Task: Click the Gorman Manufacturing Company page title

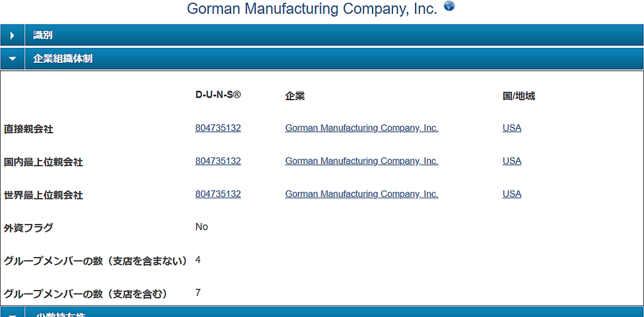Action: (312, 8)
